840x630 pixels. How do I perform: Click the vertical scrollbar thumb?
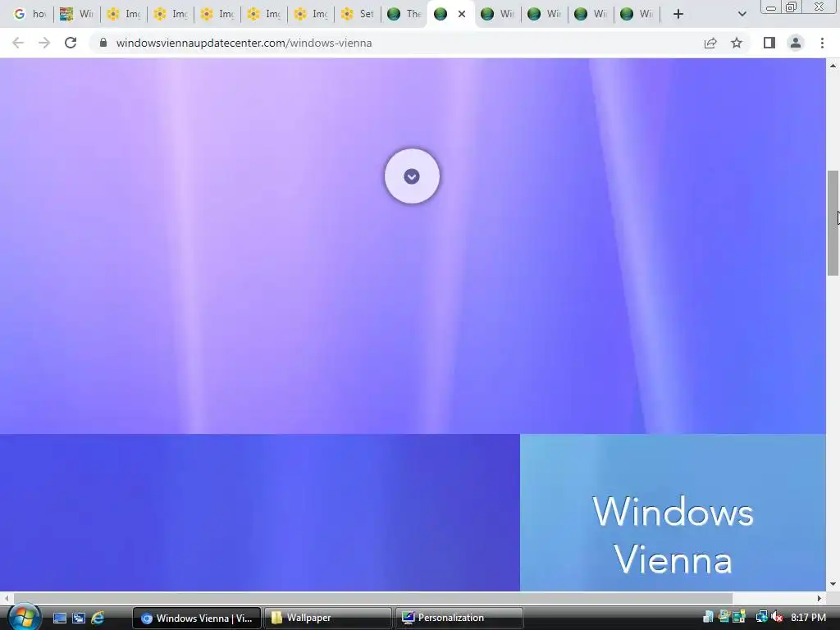coord(833,223)
